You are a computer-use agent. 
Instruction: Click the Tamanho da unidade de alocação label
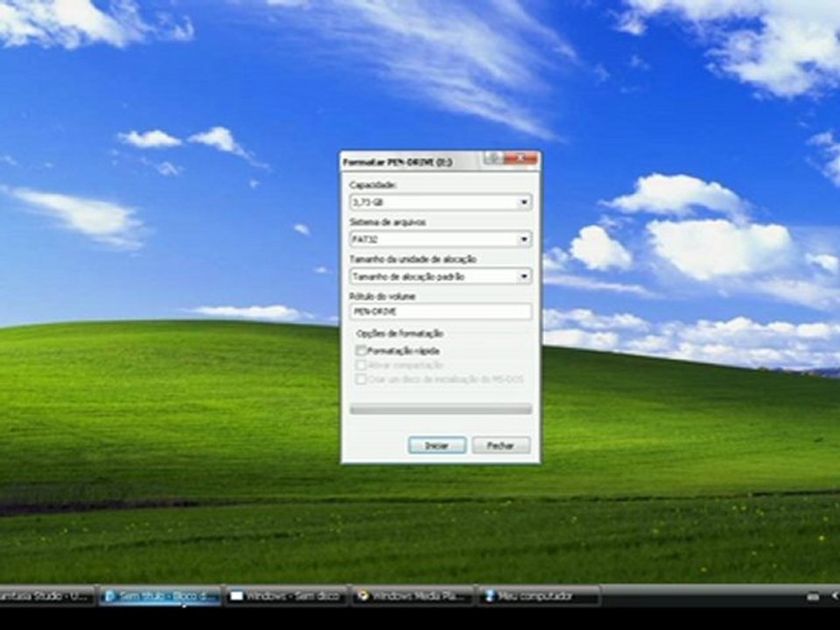412,259
